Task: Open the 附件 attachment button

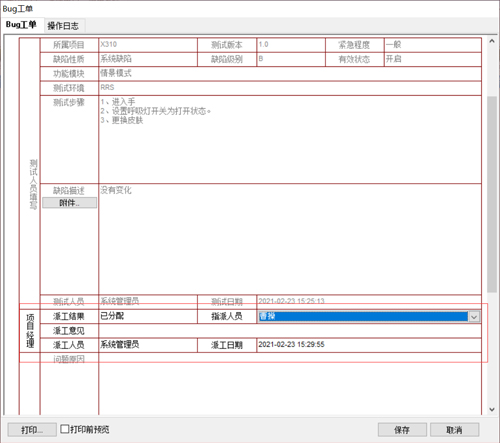Action: click(69, 203)
